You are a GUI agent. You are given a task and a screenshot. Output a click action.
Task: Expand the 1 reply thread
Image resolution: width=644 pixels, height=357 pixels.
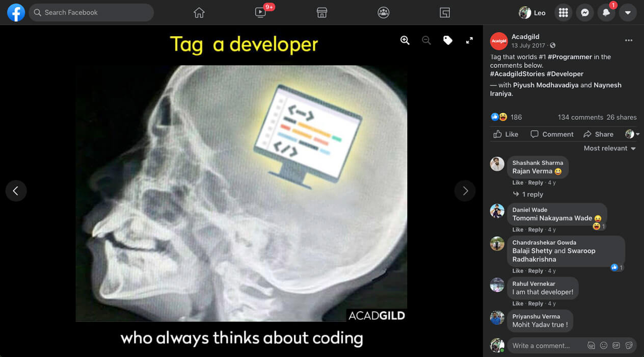tap(532, 194)
